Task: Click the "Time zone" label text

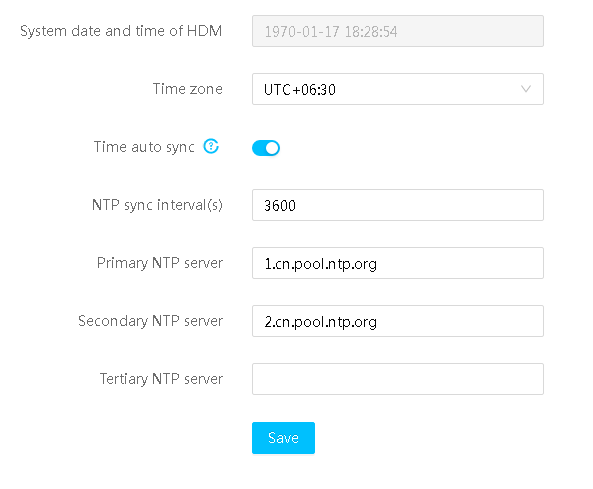Action: pos(188,89)
